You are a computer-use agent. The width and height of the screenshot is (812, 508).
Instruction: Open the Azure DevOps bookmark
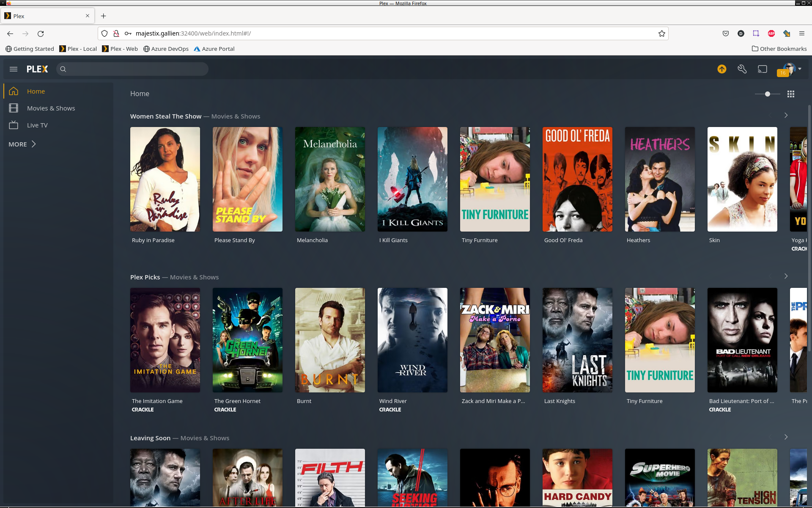pyautogui.click(x=166, y=49)
